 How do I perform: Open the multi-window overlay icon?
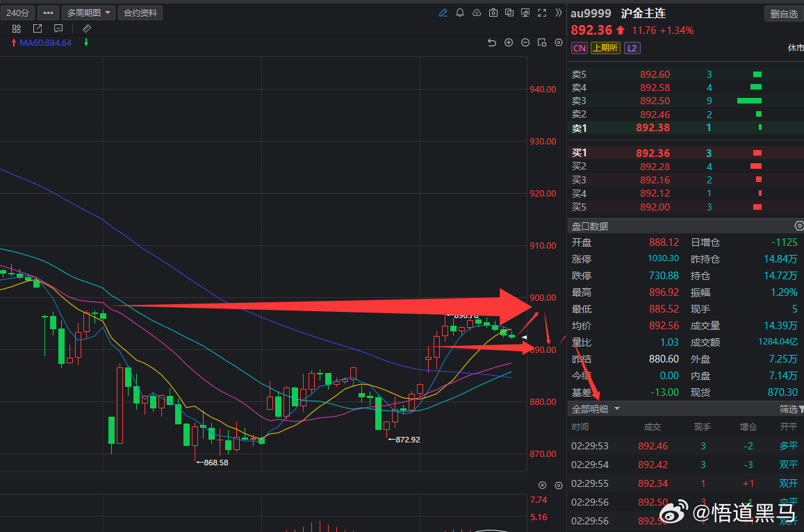point(509,13)
